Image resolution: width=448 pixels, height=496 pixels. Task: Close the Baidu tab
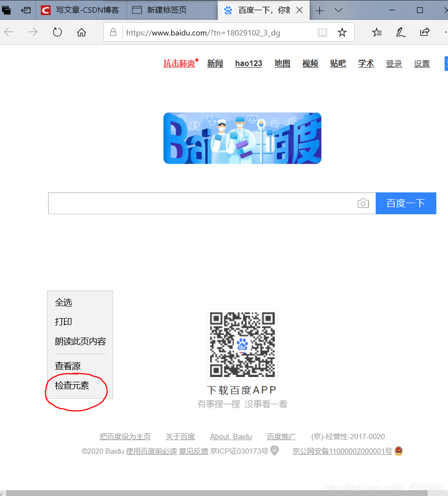(299, 10)
